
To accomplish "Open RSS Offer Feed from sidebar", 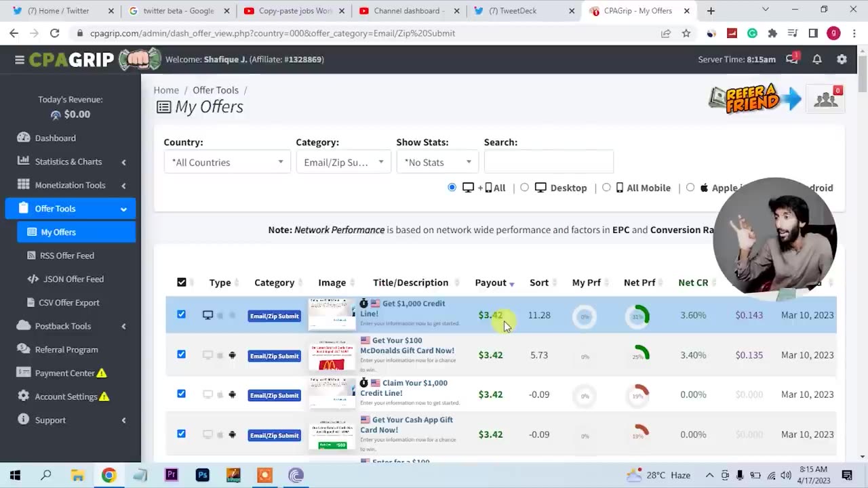I will coord(66,256).
